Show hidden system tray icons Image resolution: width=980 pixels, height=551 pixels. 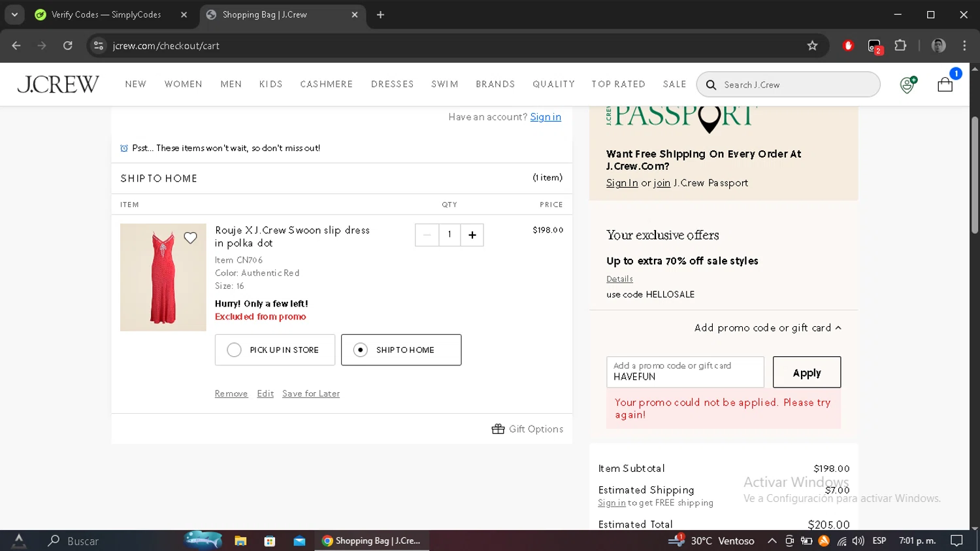tap(772, 541)
